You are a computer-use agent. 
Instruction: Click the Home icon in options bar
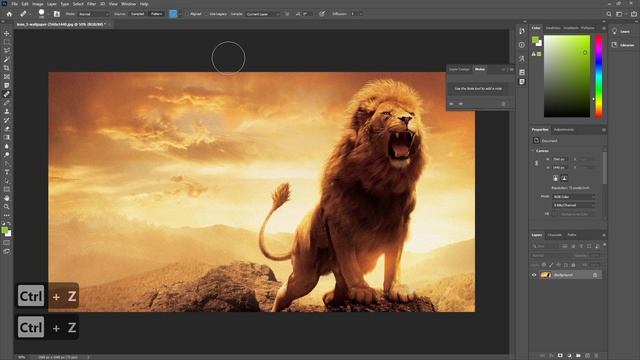pyautogui.click(x=9, y=14)
